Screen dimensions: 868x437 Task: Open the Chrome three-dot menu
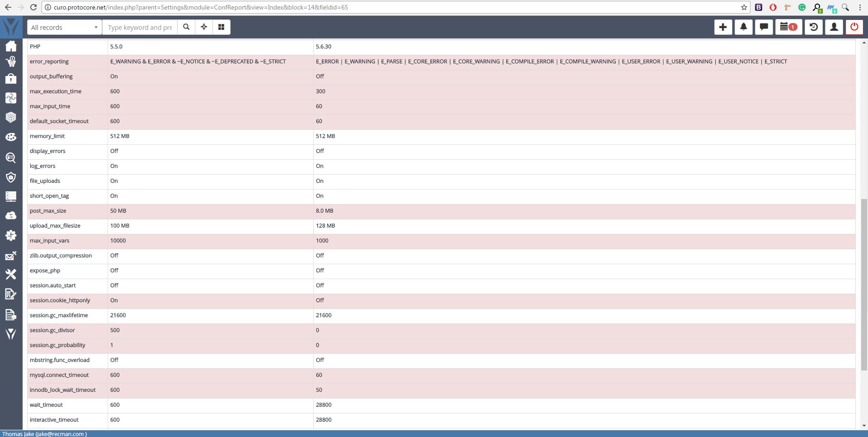coord(860,7)
